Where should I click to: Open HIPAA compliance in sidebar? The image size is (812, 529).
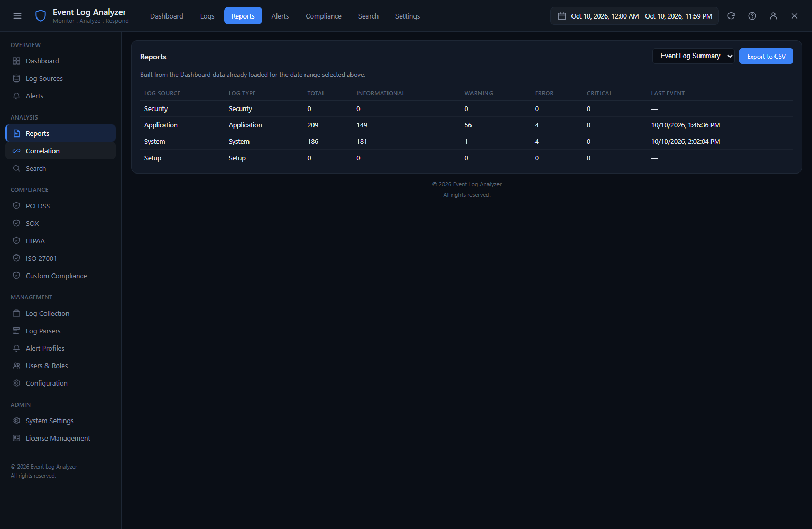click(x=60, y=241)
